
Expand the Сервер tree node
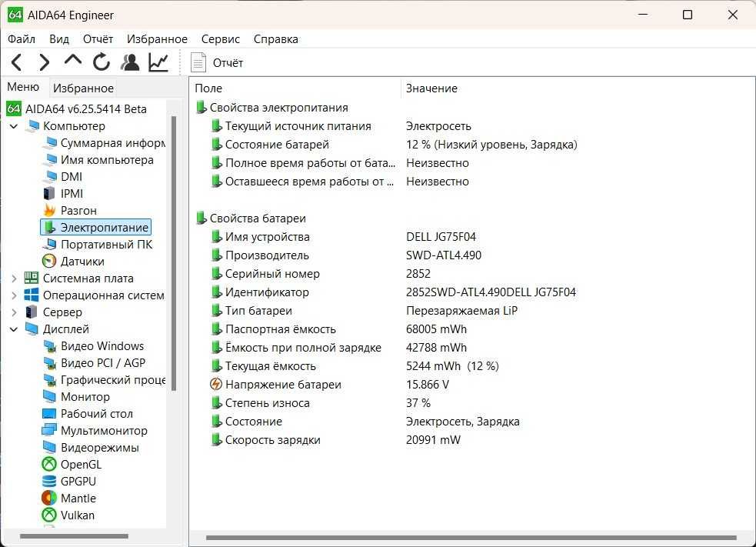(14, 312)
